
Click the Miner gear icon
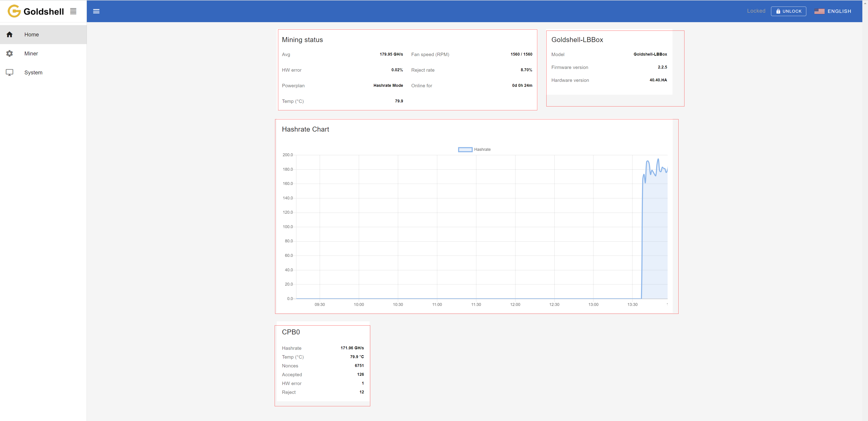point(9,54)
